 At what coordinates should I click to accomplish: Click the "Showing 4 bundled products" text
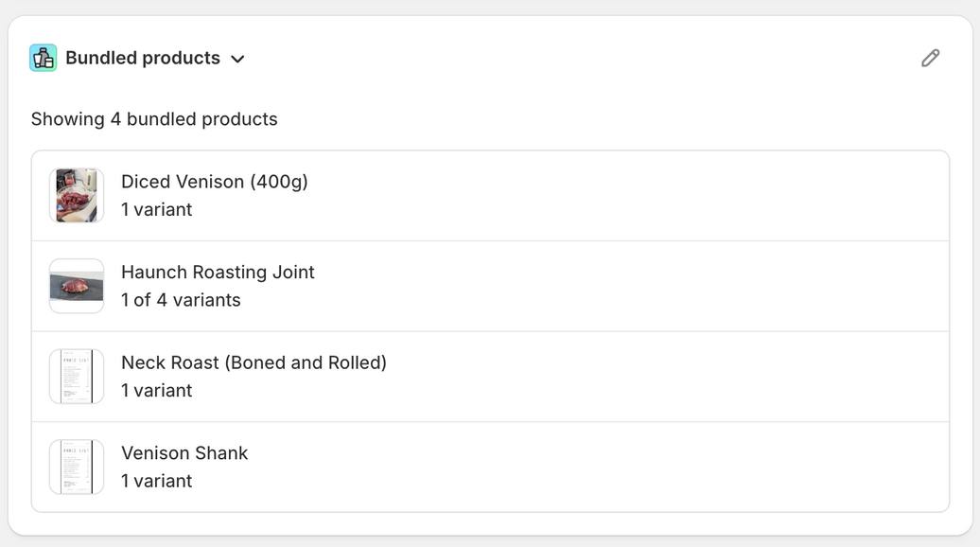(x=154, y=119)
